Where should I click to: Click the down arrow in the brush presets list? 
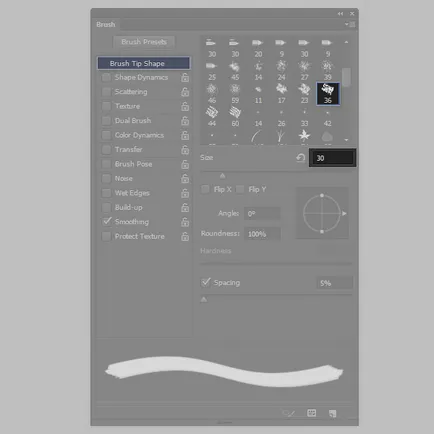(x=346, y=140)
